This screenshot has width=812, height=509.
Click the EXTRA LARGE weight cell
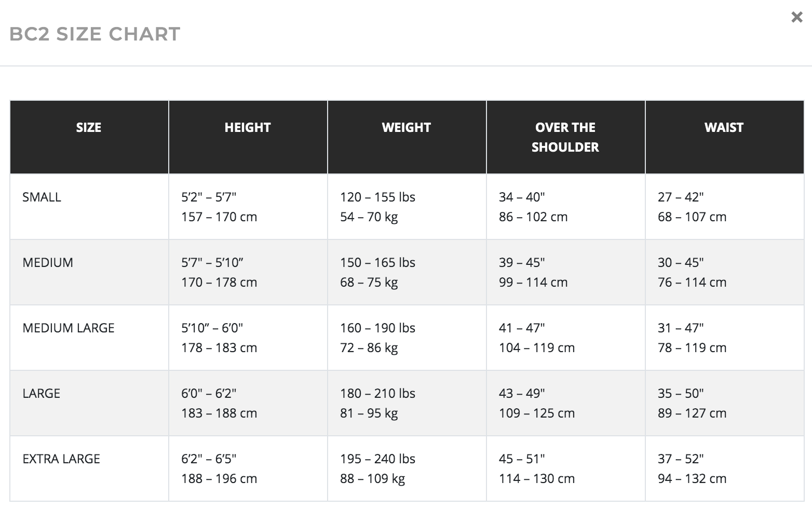[x=406, y=468]
